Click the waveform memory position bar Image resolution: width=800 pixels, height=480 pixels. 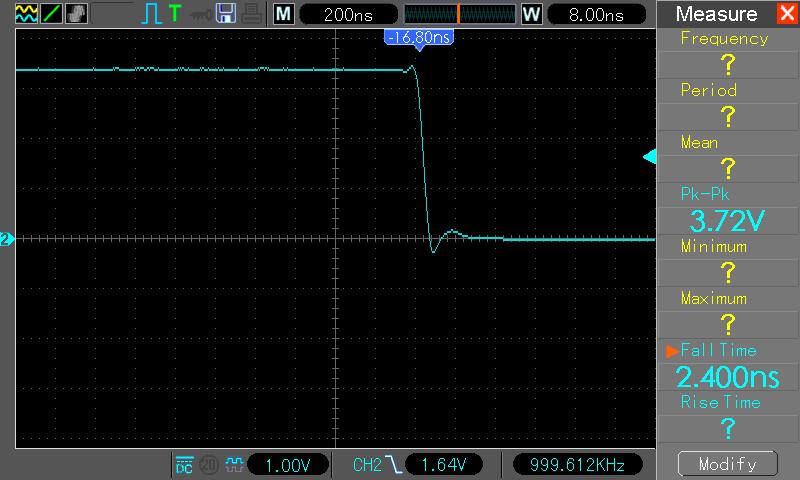[x=460, y=14]
